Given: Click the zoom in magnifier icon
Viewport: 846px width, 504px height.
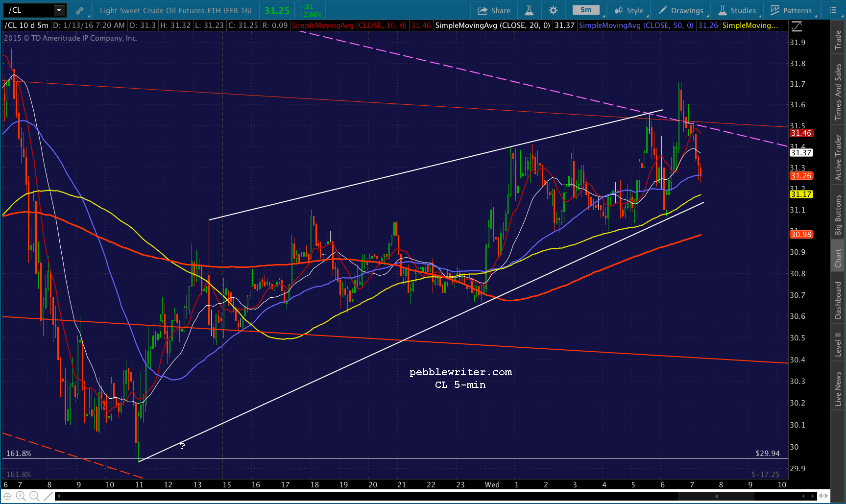Looking at the screenshot, I should pyautogui.click(x=21, y=496).
